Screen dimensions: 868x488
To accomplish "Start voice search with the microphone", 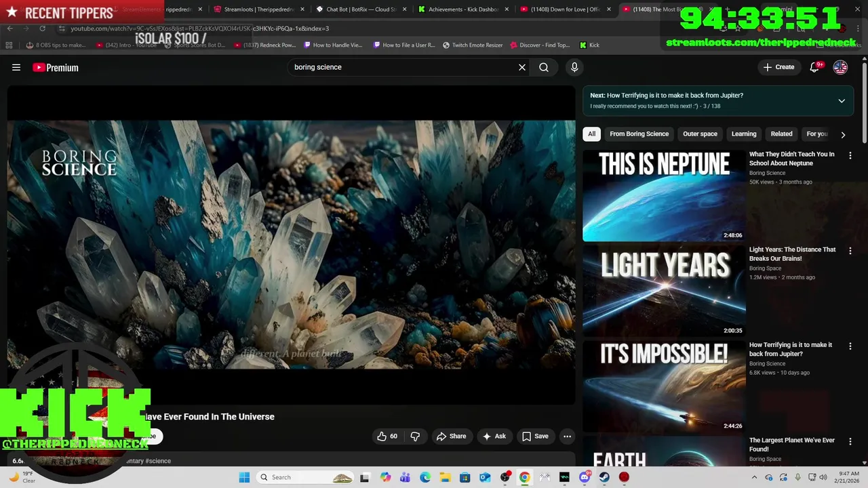I will pyautogui.click(x=574, y=67).
